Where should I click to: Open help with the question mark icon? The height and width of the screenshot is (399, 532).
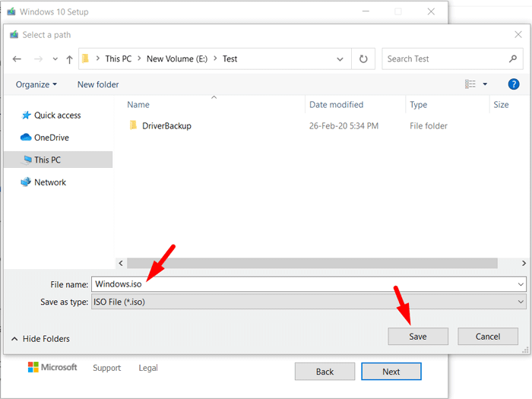point(514,84)
